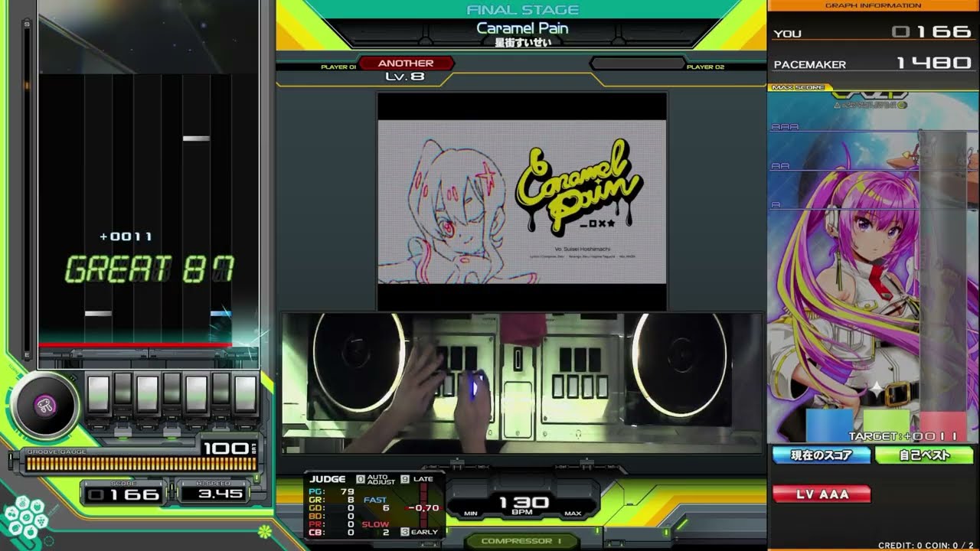980x551 pixels.
Task: Click the blue note near the judgment line
Action: 220,313
